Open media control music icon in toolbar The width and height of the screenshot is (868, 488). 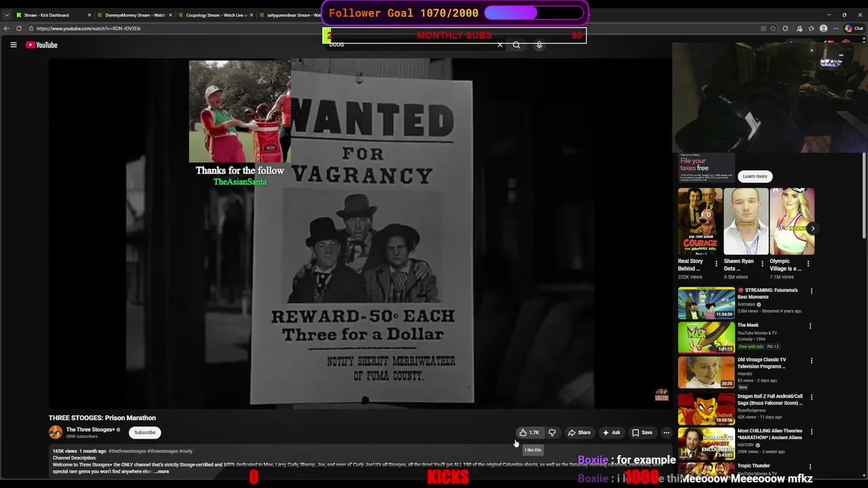click(x=800, y=28)
